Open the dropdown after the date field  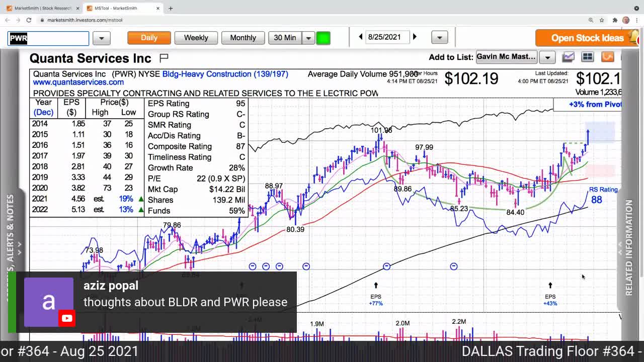(x=439, y=37)
